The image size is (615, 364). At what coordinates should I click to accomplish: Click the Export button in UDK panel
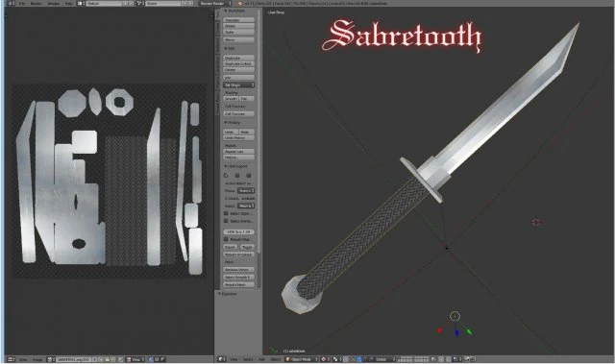pos(231,247)
